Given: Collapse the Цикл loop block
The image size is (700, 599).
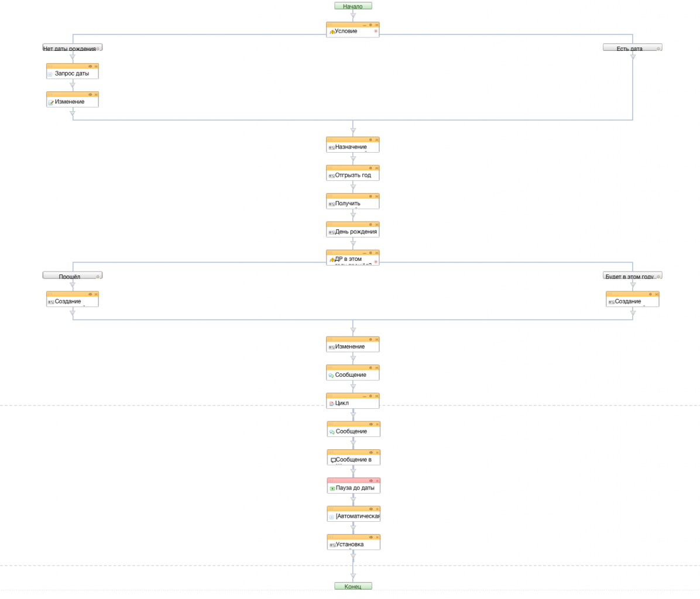Looking at the screenshot, I should pos(364,396).
